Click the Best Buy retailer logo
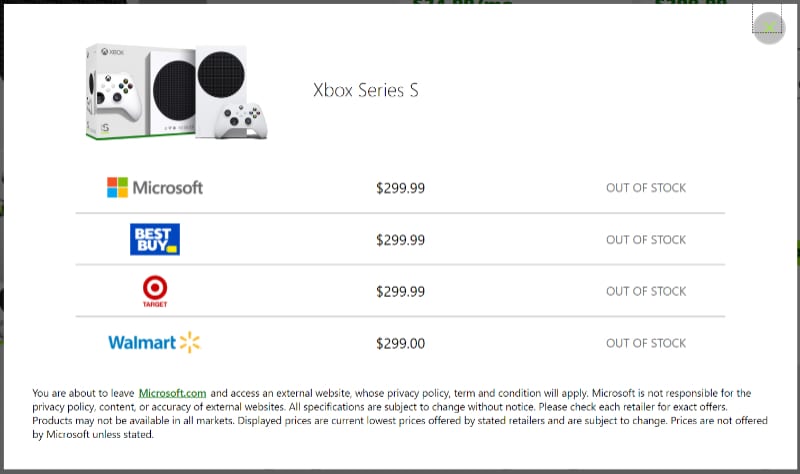 click(155, 239)
